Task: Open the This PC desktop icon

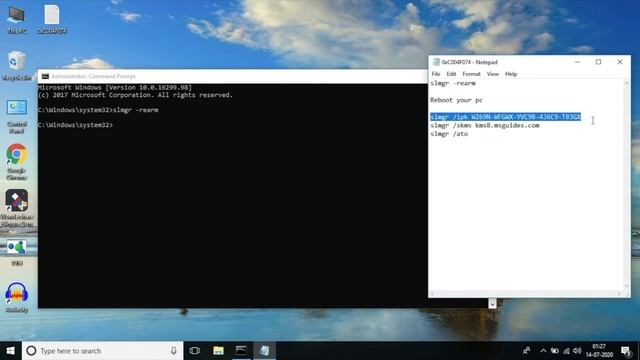Action: coord(17,19)
